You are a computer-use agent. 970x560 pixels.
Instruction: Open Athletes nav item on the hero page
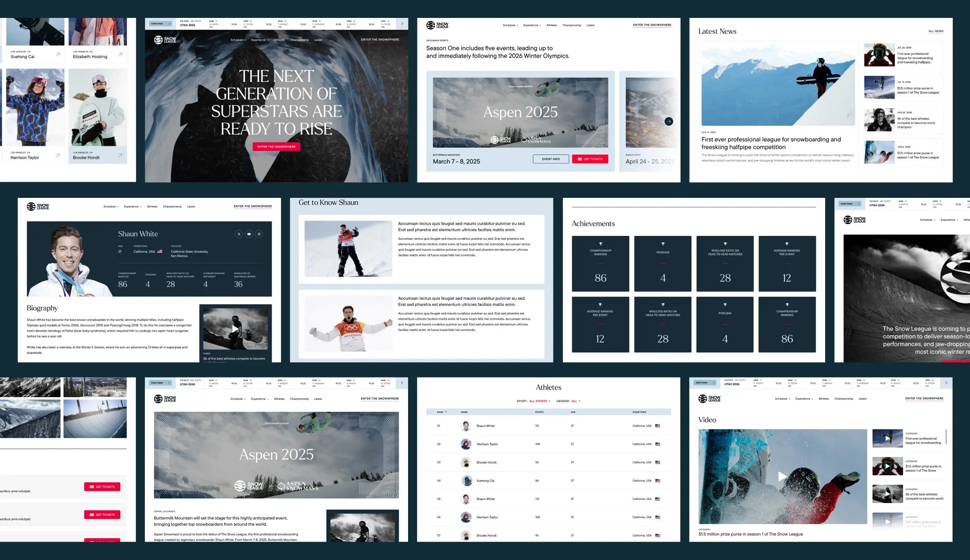pyautogui.click(x=280, y=40)
